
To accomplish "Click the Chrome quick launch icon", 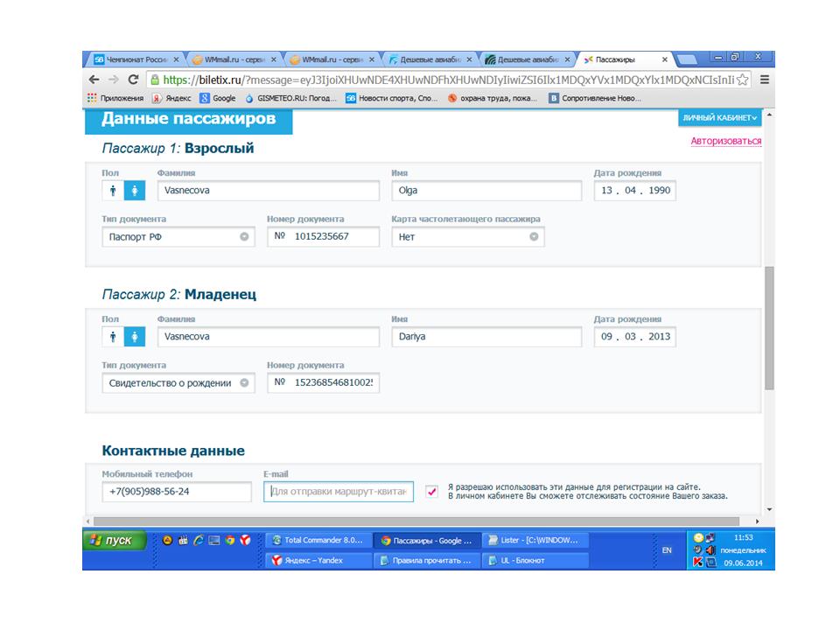I will [230, 540].
